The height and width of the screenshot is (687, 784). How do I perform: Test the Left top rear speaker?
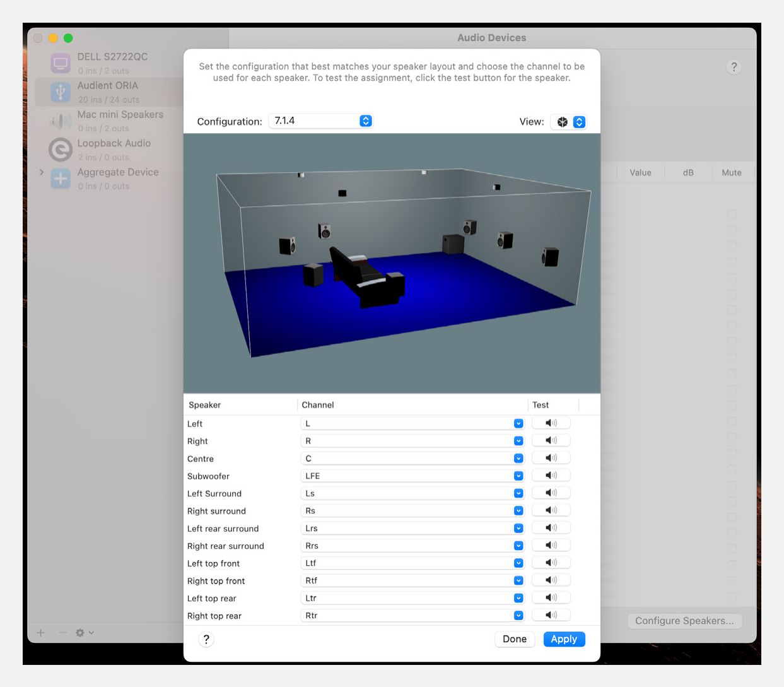click(x=551, y=597)
